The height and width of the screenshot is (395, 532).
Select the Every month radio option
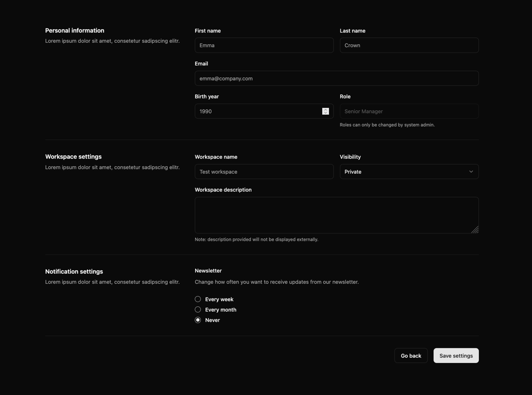point(198,309)
